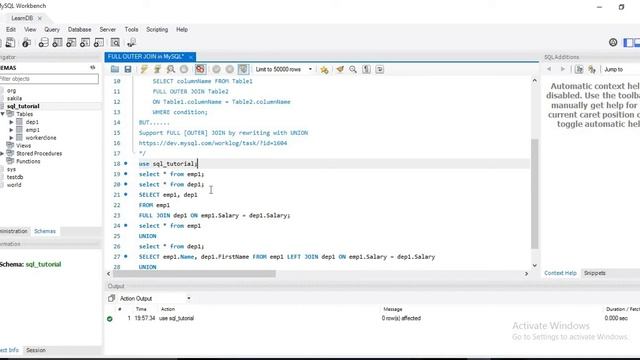Image resolution: width=640 pixels, height=360 pixels.
Task: Click the line 16 dev.mysql.com worklog URL
Action: [x=213, y=143]
